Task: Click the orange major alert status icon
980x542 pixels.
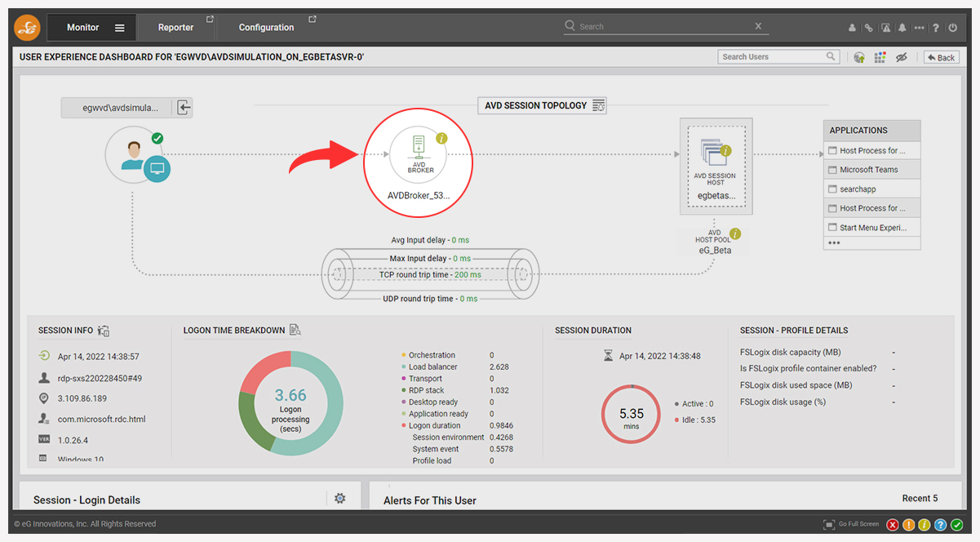Action: coord(908,524)
